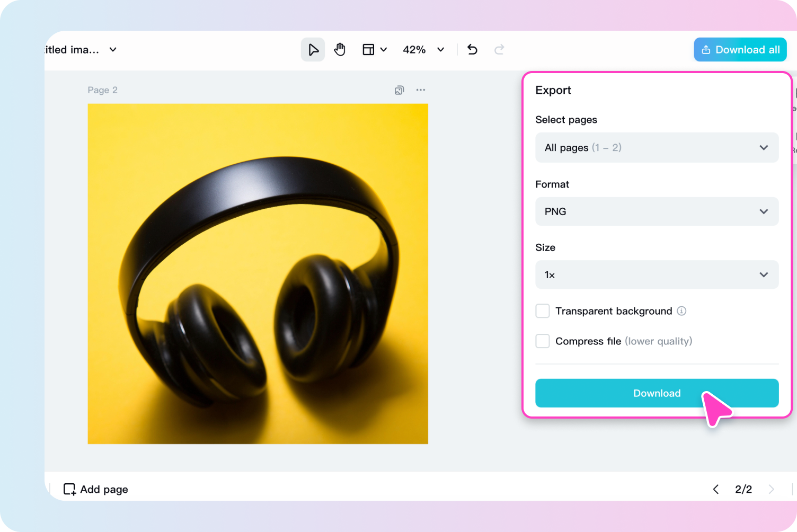Click the Add page icon at the bottom
The width and height of the screenshot is (797, 532).
(69, 489)
